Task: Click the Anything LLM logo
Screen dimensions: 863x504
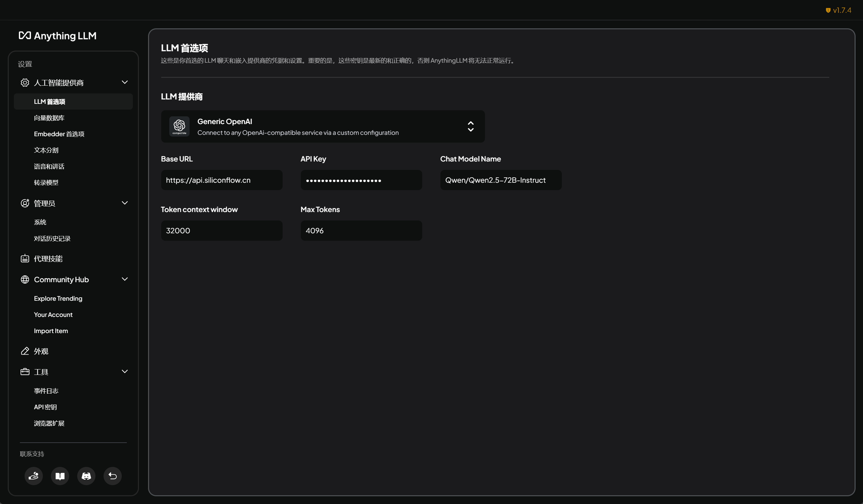Action: click(x=58, y=36)
